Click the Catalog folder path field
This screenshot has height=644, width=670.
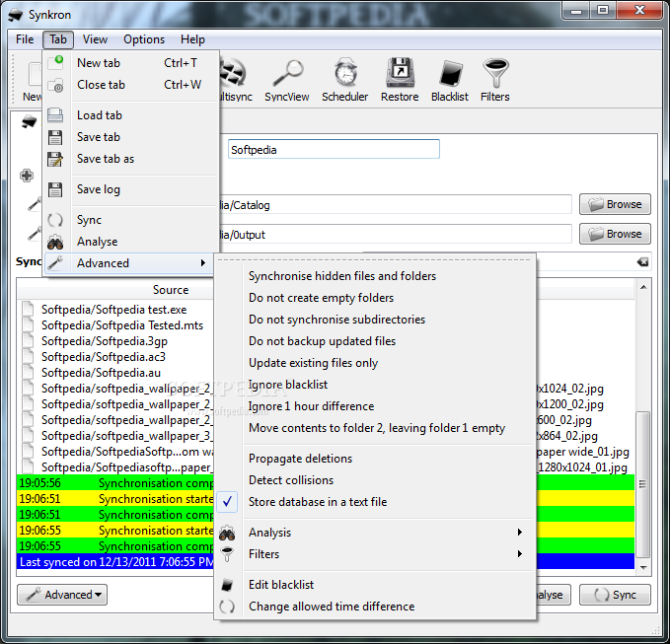pyautogui.click(x=395, y=204)
